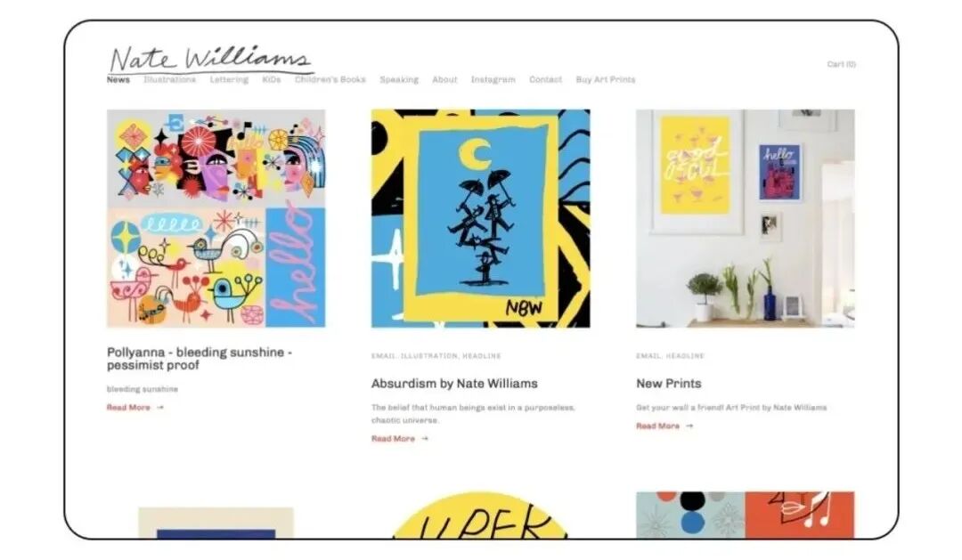The height and width of the screenshot is (560, 962).
Task: Open the Cart (0) link
Action: pos(841,64)
